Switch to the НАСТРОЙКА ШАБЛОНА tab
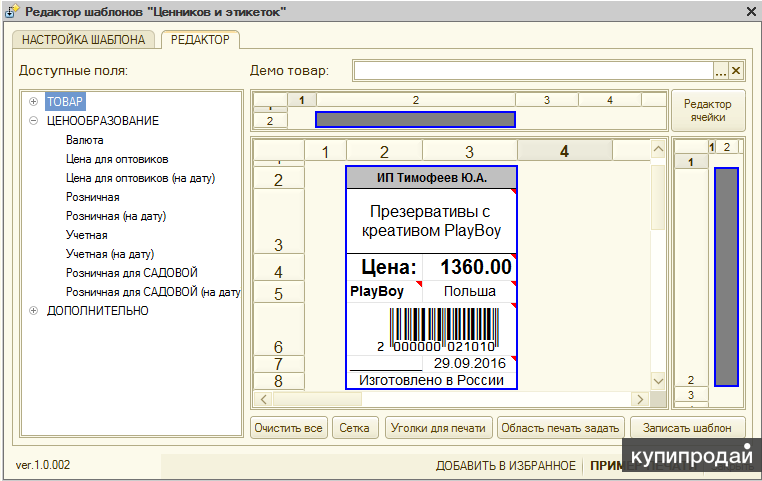 [84, 40]
